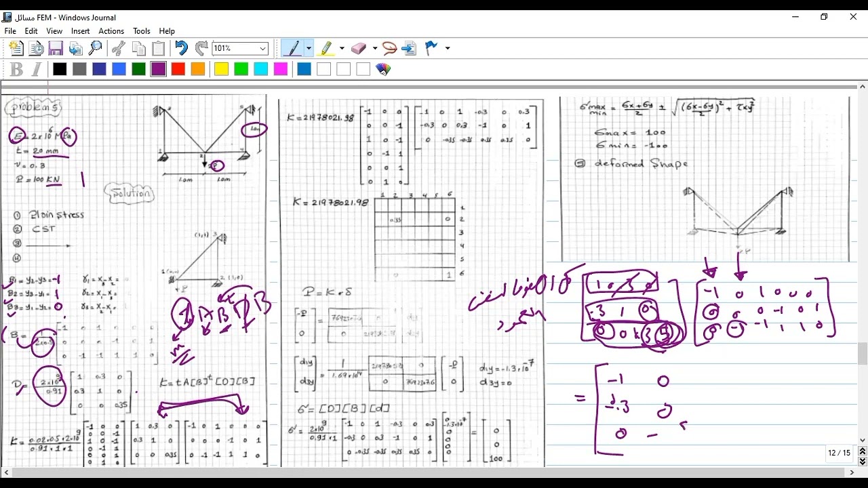
Task: Pick the black ink color
Action: (x=60, y=69)
